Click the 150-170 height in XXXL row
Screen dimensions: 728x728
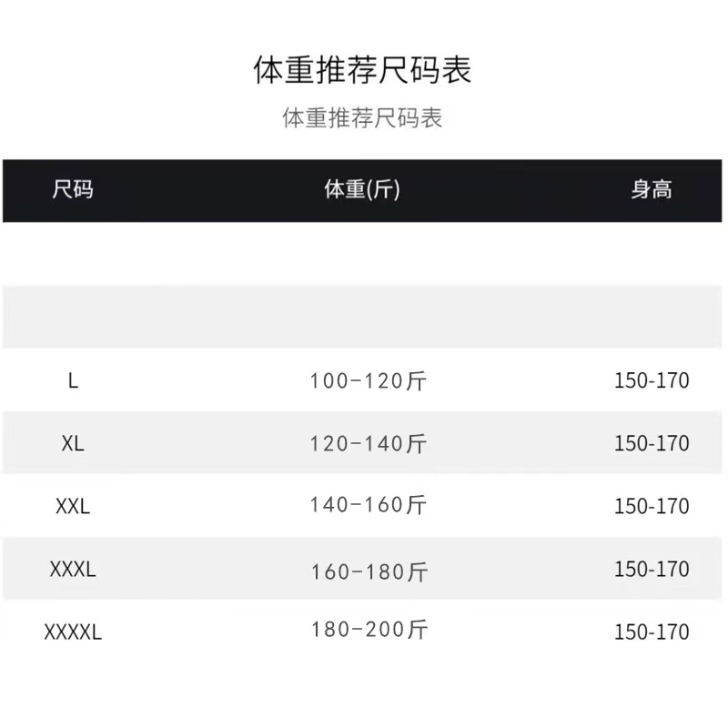[x=652, y=570]
